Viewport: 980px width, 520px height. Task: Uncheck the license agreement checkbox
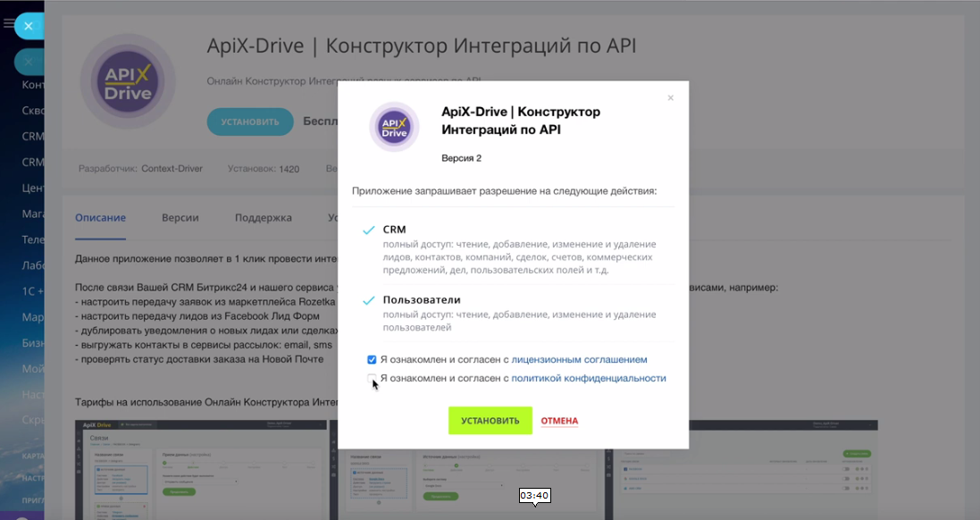(x=372, y=359)
